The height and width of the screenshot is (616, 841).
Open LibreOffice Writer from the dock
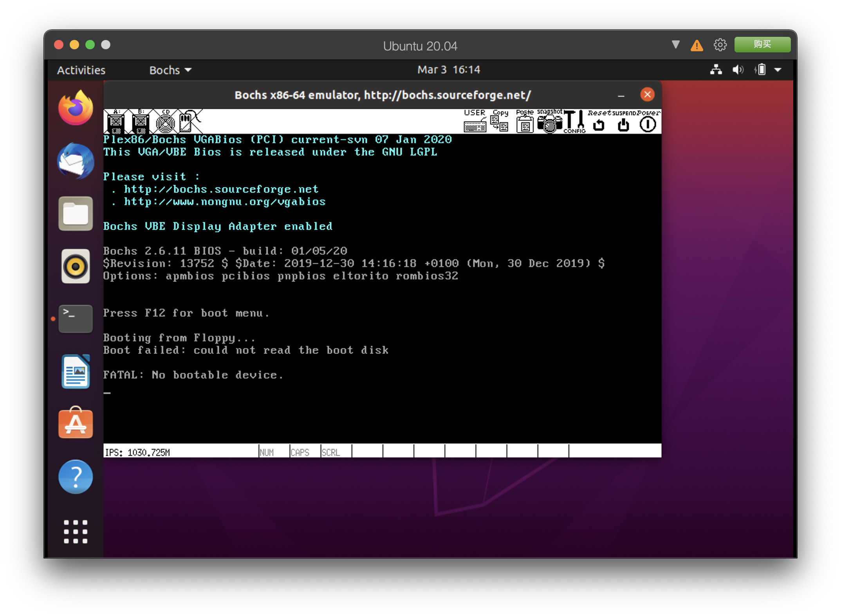76,371
